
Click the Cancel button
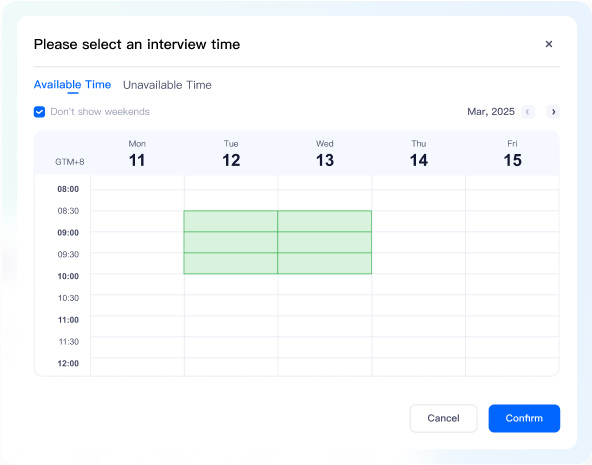click(444, 418)
